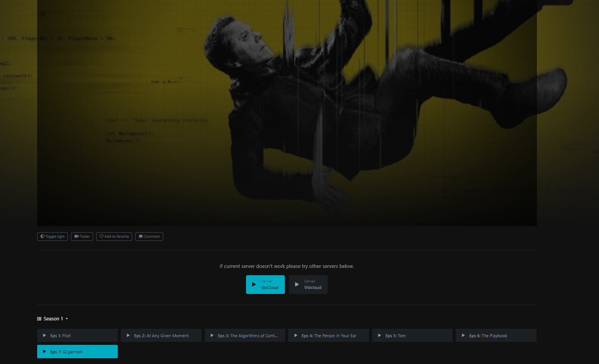Image resolution: width=599 pixels, height=364 pixels.
Task: Click the video player area
Action: 287,113
